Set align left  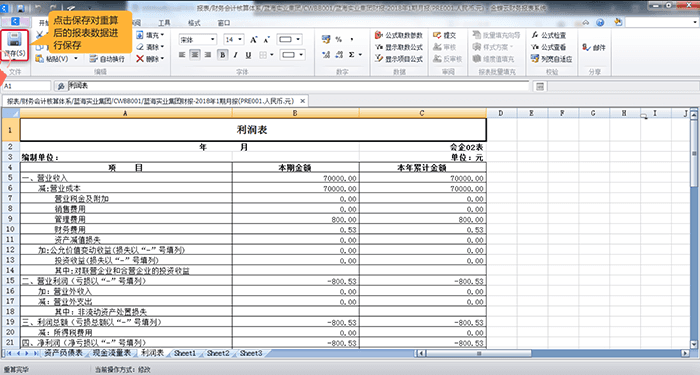pos(182,55)
